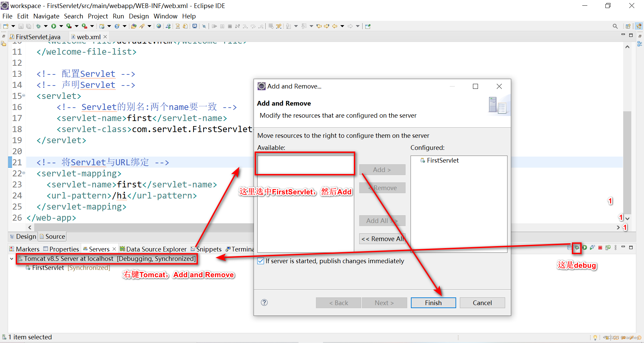The image size is (644, 343).
Task: Click the 'Add >' button in dialog
Action: coord(382,170)
